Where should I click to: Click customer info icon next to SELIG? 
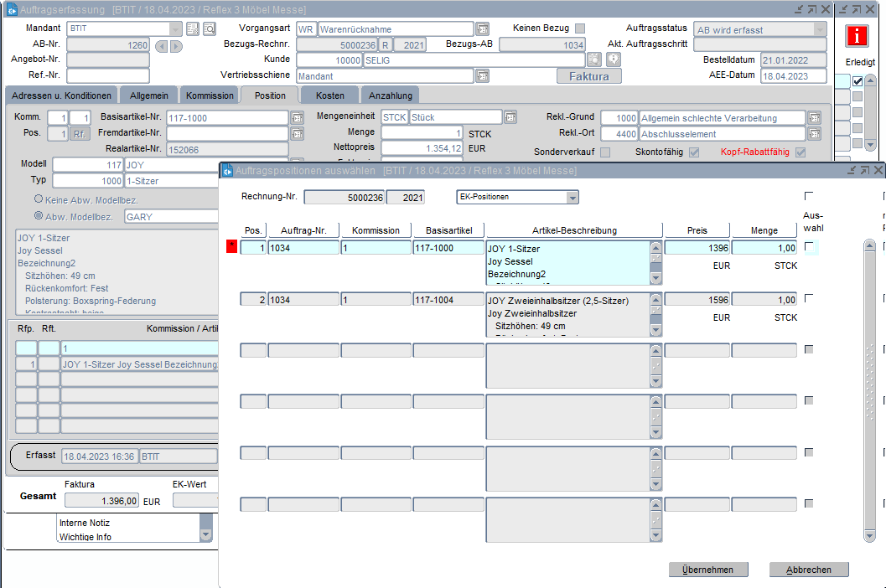point(614,59)
